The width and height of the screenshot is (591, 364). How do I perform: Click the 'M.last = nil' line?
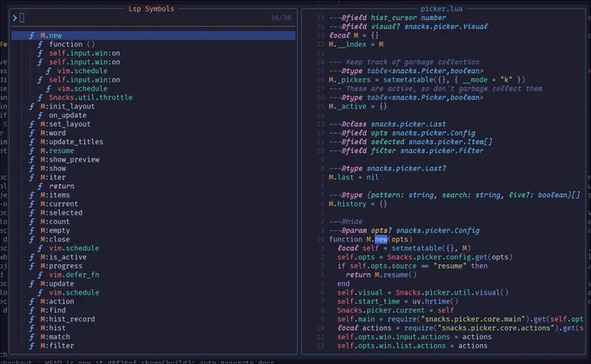tap(354, 177)
